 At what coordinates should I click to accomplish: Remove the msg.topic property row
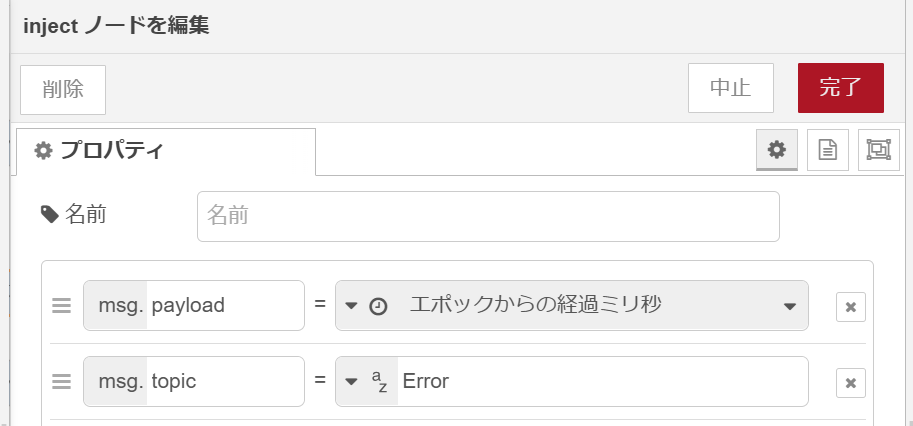(x=851, y=383)
